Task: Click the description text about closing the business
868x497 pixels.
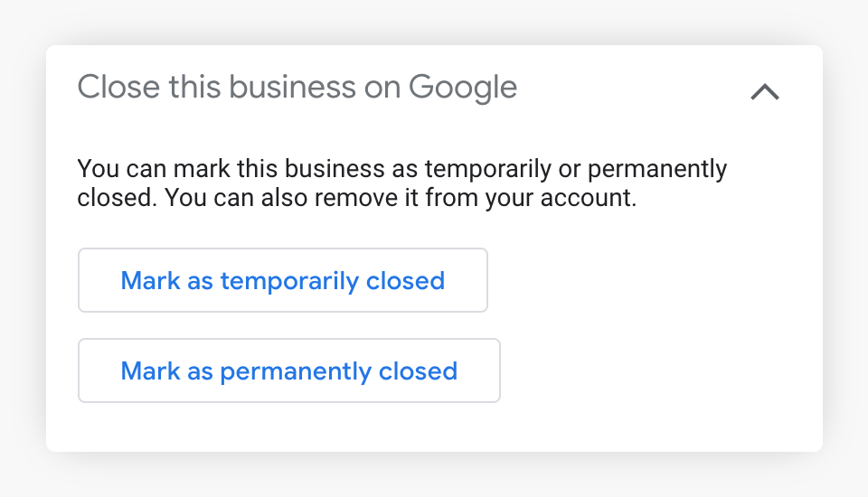Action: pyautogui.click(x=401, y=183)
